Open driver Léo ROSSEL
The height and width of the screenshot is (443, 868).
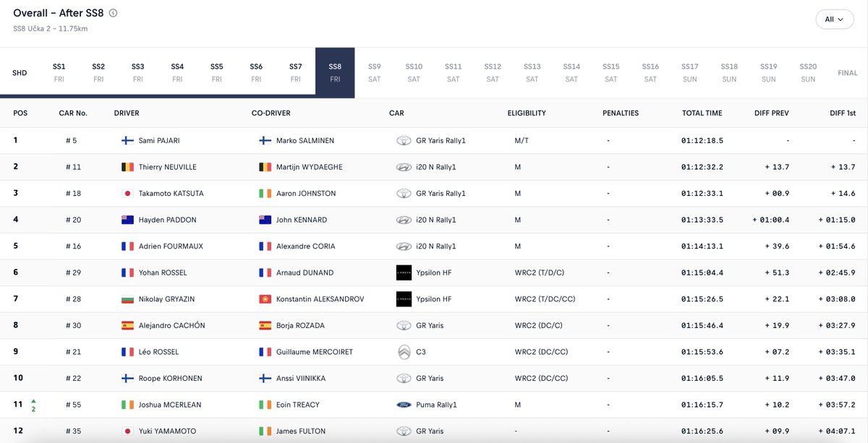click(158, 352)
